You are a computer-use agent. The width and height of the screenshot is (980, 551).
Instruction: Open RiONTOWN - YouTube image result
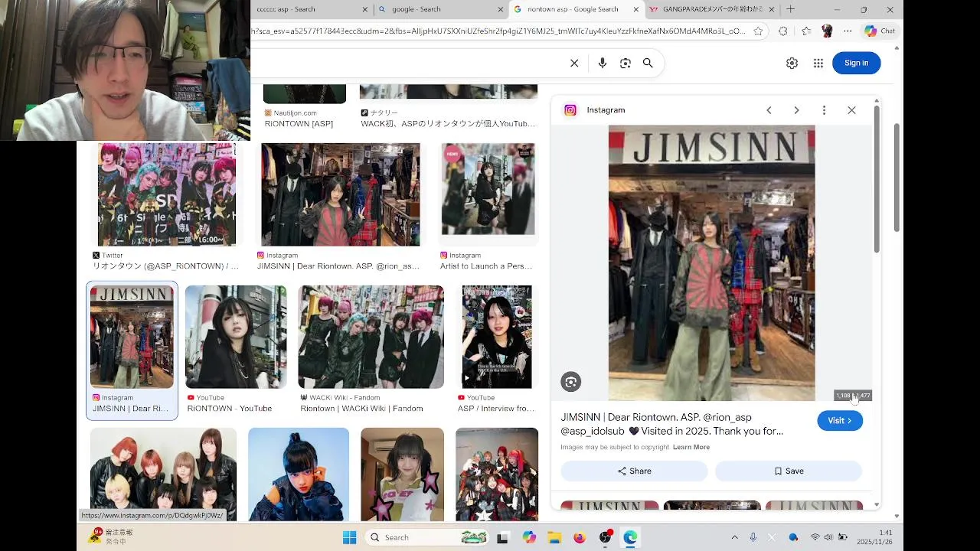pos(236,337)
